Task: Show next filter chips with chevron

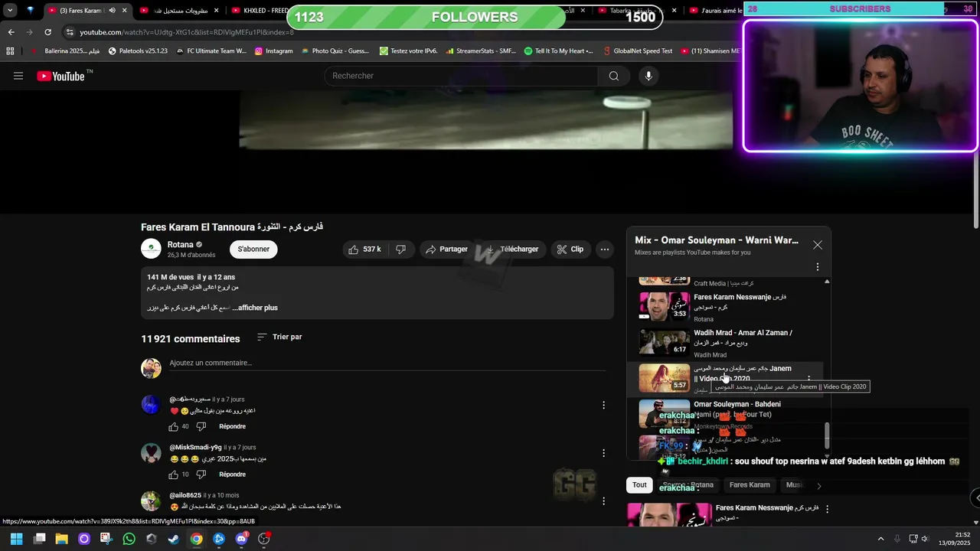Action: pos(818,485)
